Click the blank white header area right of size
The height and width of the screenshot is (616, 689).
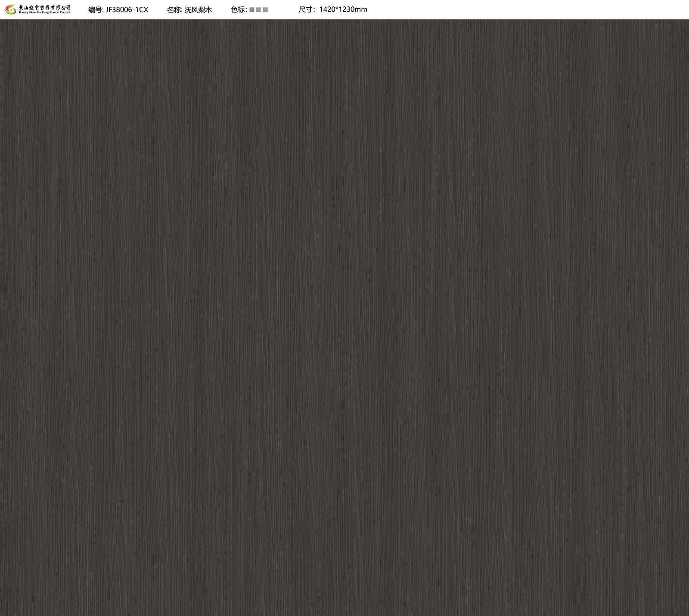coord(517,9)
